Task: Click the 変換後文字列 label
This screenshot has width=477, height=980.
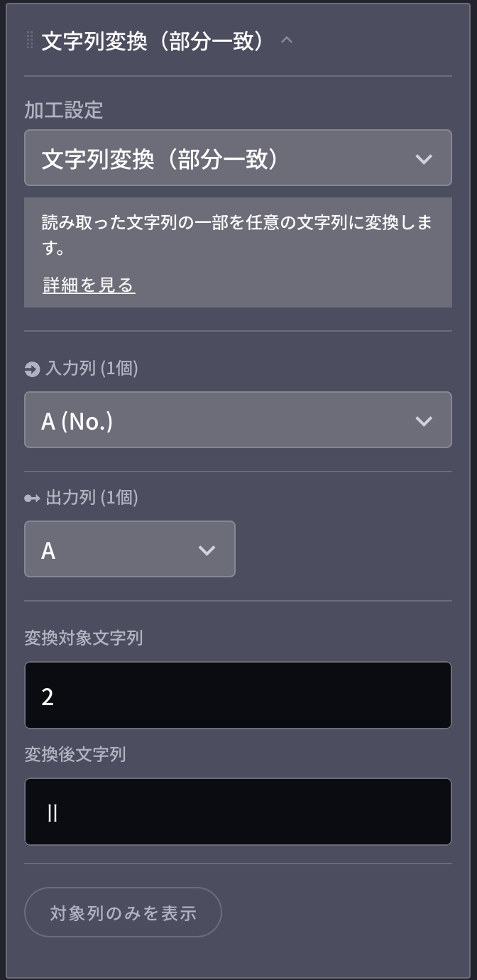Action: (x=75, y=754)
